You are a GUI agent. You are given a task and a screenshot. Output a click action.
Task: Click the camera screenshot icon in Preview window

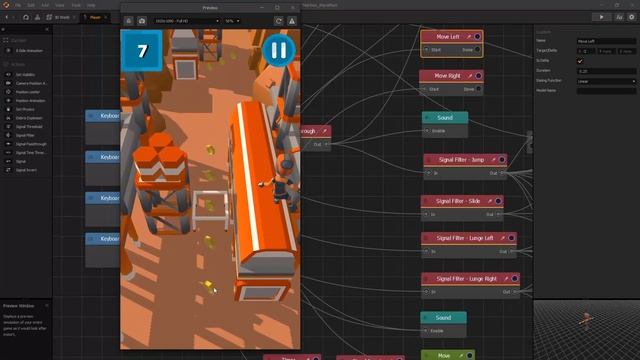[x=142, y=21]
